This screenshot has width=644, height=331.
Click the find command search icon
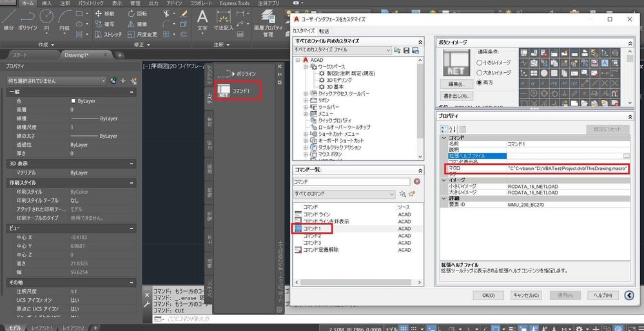pyautogui.click(x=403, y=194)
